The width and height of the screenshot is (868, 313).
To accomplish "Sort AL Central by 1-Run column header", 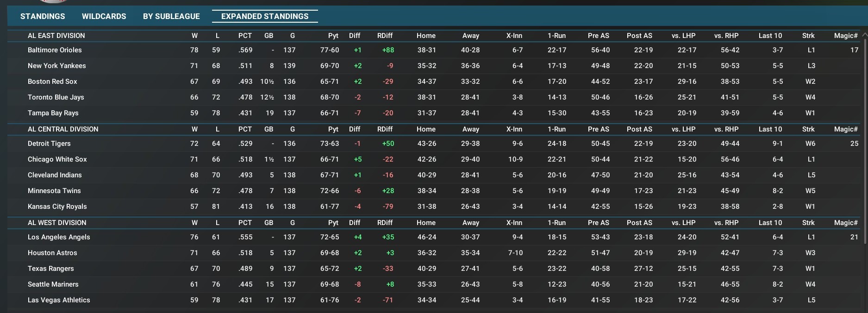I will point(556,129).
